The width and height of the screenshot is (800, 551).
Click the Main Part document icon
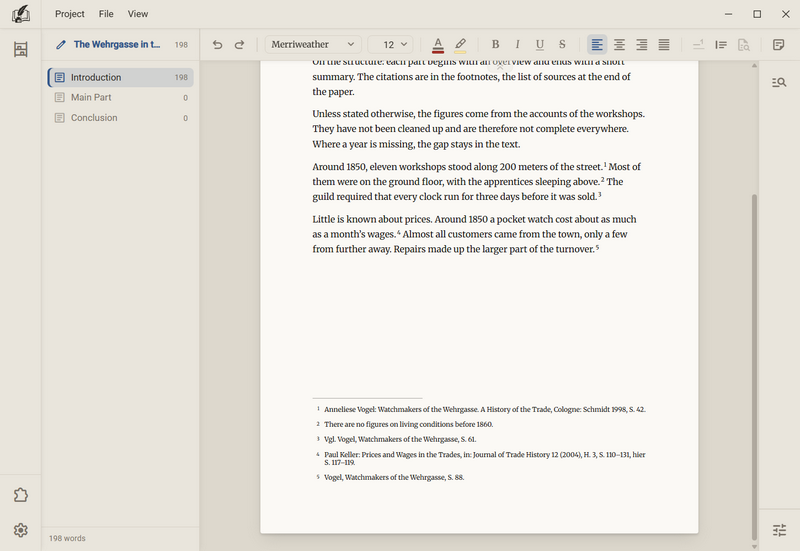(60, 97)
